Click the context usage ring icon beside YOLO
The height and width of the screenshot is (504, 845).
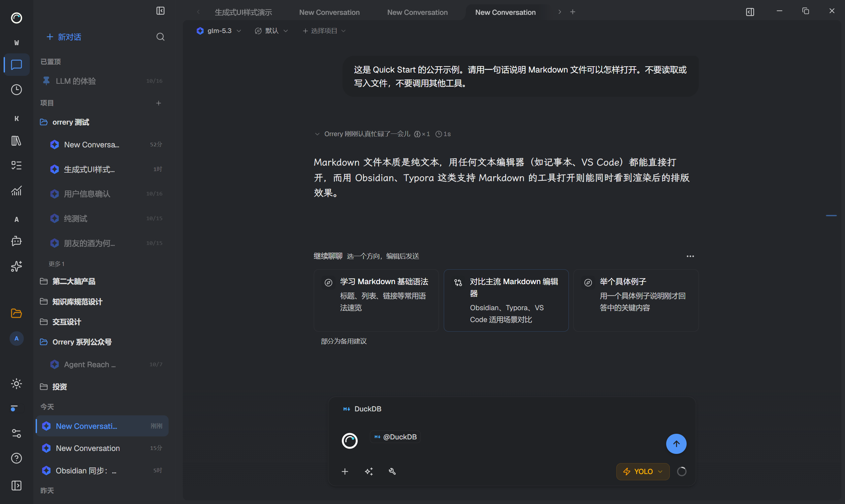[x=682, y=471]
